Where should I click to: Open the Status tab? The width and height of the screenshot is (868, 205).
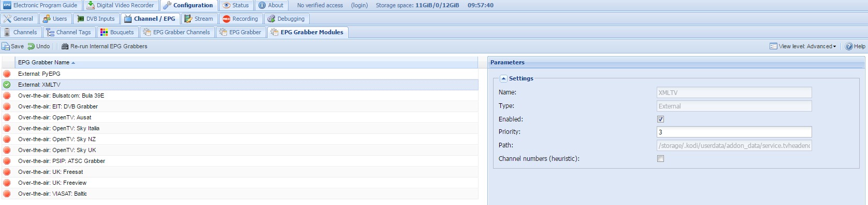coord(236,5)
